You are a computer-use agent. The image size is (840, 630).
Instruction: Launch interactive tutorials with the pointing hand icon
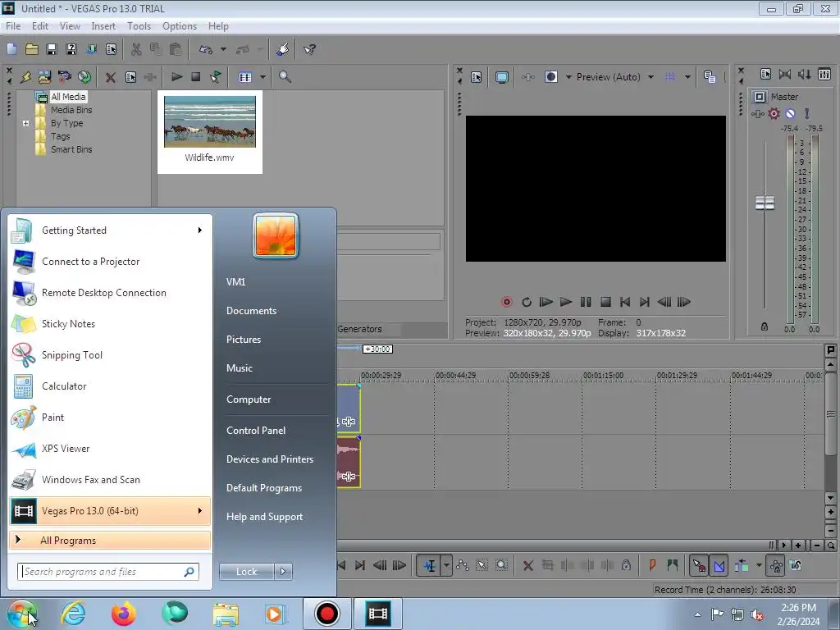tap(283, 49)
